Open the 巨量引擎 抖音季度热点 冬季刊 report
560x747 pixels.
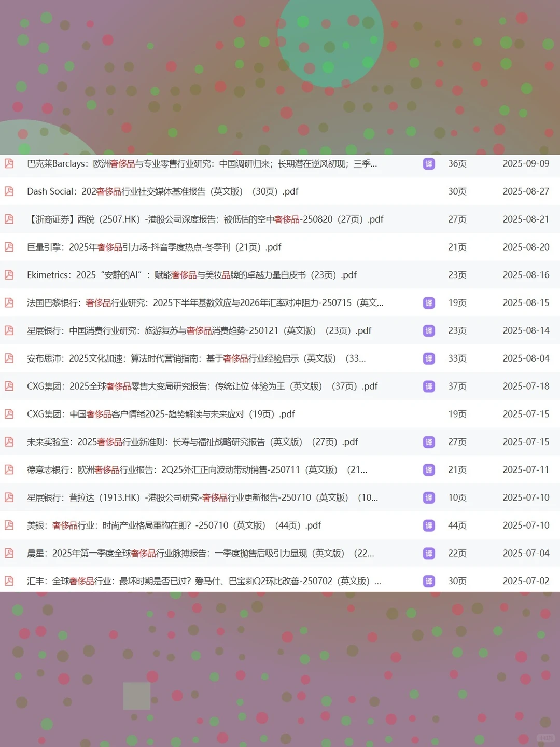tap(154, 247)
